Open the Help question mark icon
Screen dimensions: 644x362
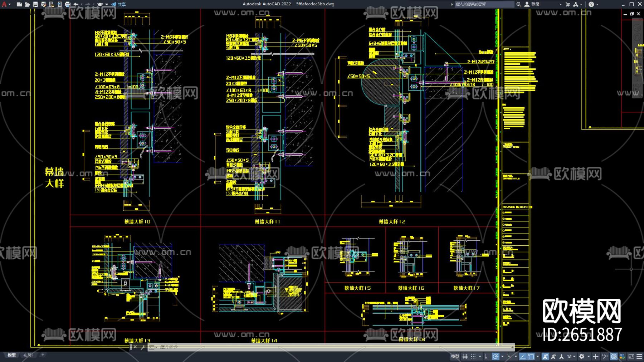coord(591,4)
